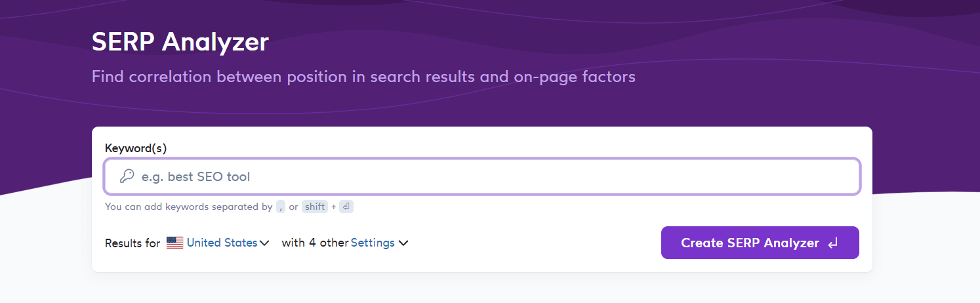Click the 'with 4 other' text
This screenshot has width=980, height=303.
coord(315,243)
